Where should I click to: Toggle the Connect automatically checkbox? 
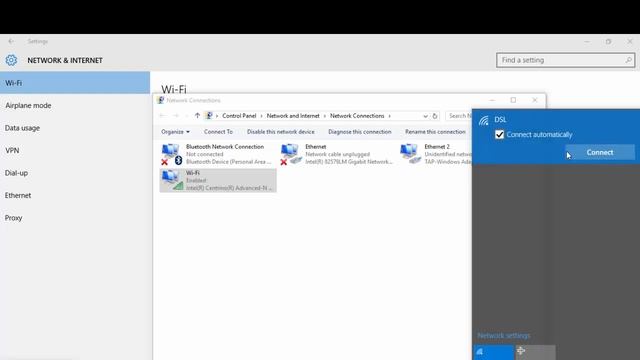pos(499,134)
